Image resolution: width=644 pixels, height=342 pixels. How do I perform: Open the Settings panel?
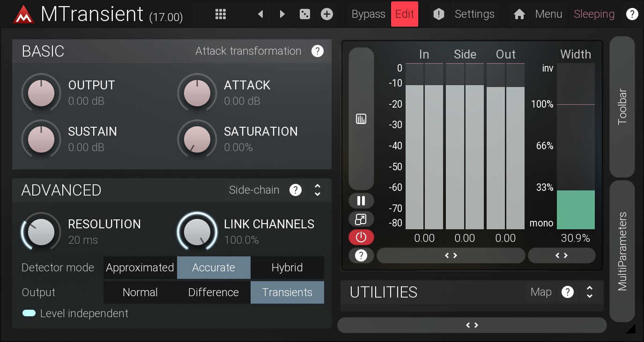pyautogui.click(x=474, y=14)
